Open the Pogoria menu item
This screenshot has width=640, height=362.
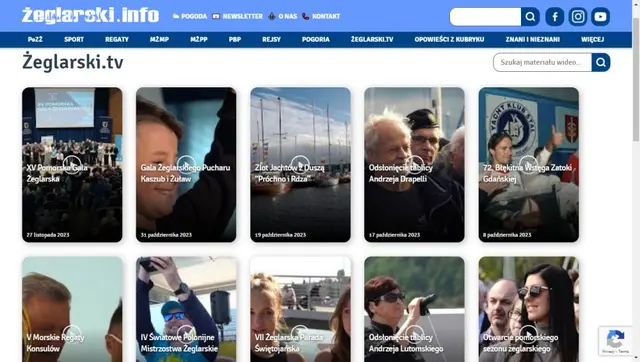point(316,40)
